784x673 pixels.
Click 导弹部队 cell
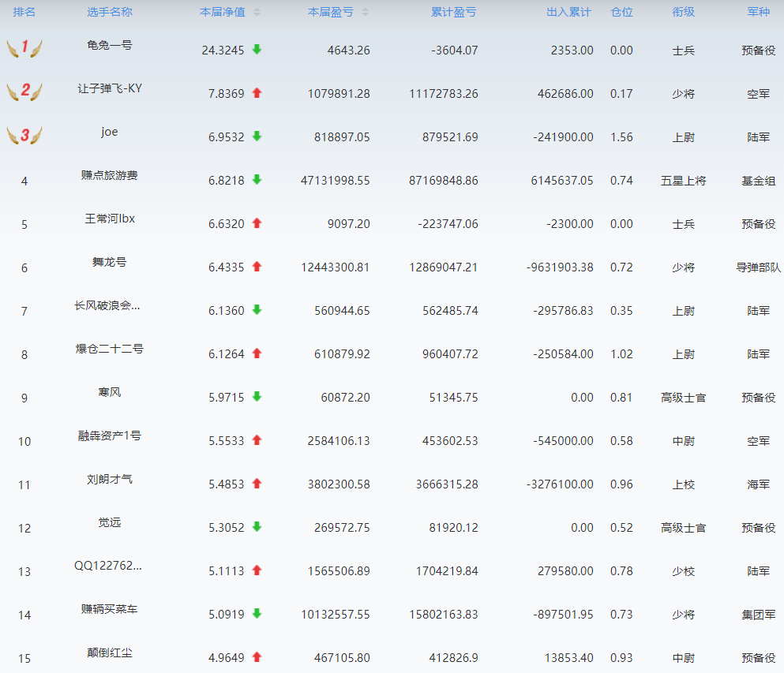point(759,267)
